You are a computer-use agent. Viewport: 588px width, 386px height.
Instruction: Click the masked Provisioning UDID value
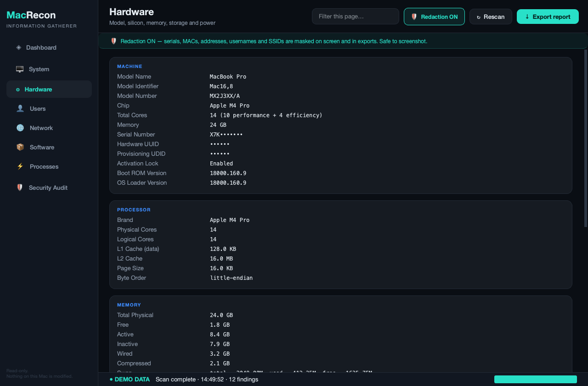220,154
